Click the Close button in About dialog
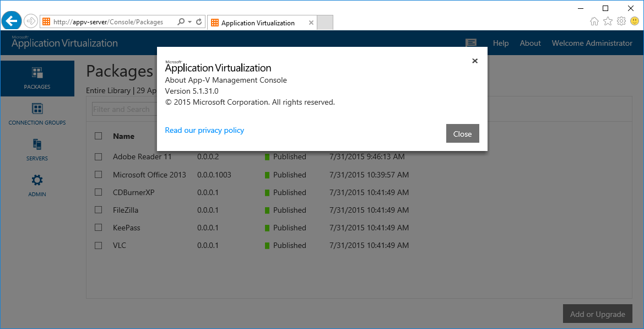 click(x=462, y=133)
